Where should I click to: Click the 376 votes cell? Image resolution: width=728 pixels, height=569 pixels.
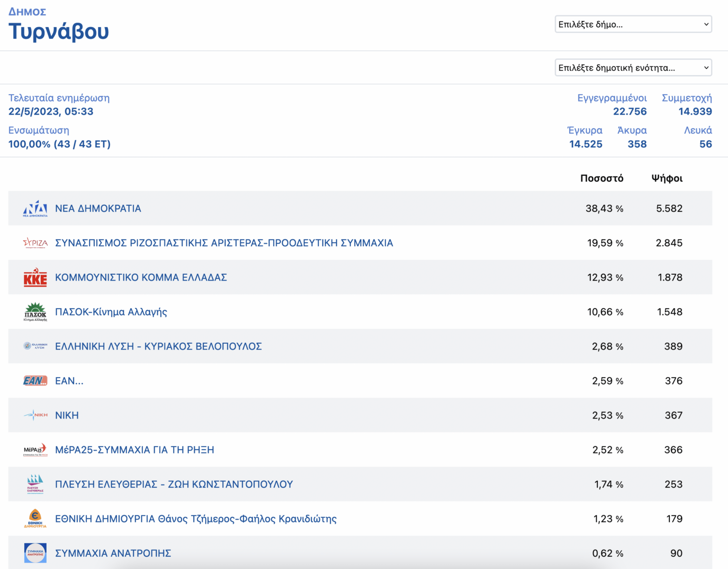tap(674, 381)
